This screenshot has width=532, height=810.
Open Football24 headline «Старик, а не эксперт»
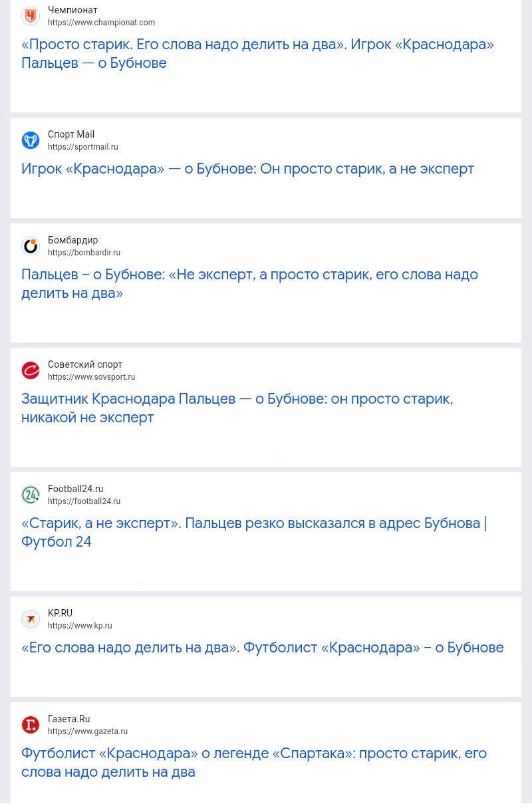coord(254,533)
